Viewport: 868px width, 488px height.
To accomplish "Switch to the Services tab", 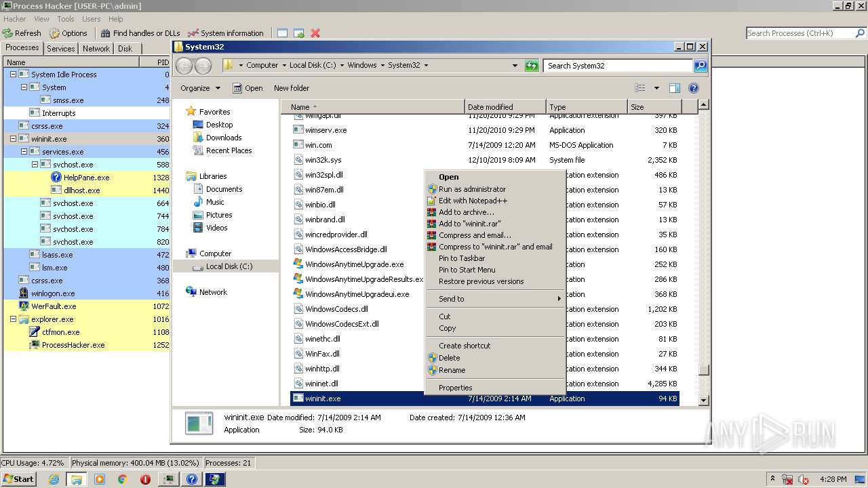I will click(61, 49).
